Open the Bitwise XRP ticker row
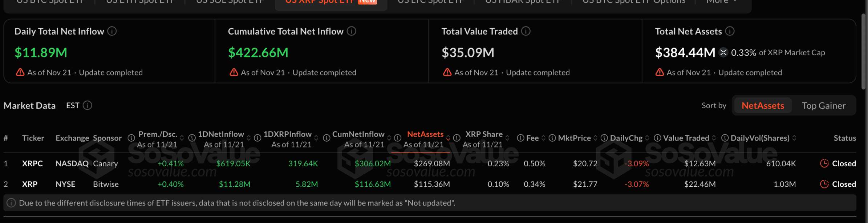Image resolution: width=868 pixels, height=223 pixels. pyautogui.click(x=30, y=184)
